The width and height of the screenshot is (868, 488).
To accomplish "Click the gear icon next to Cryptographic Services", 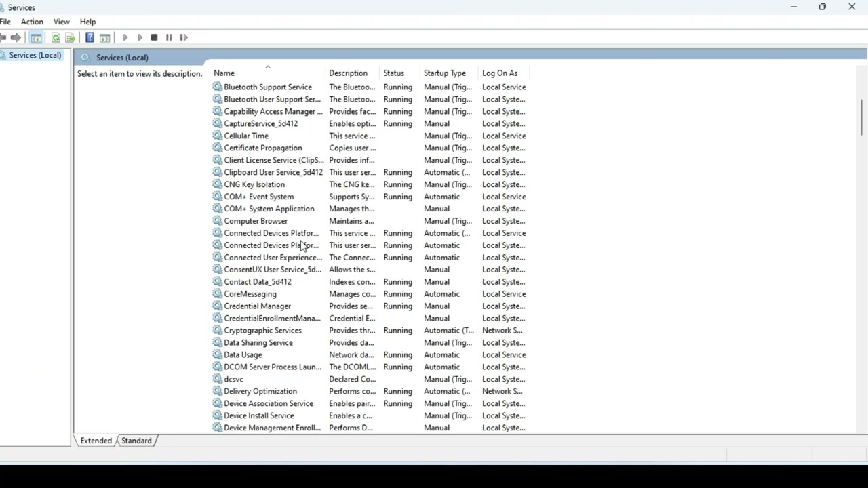I will pos(217,331).
